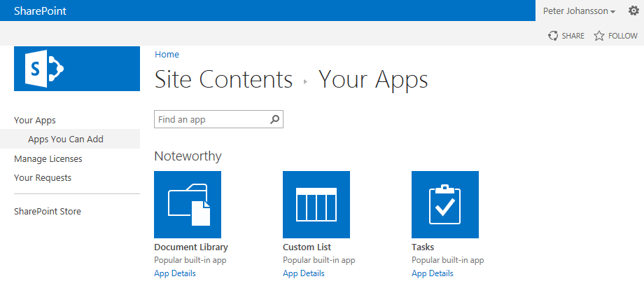Open the Site Contents heading link
The image size is (644, 300).
coord(223,79)
